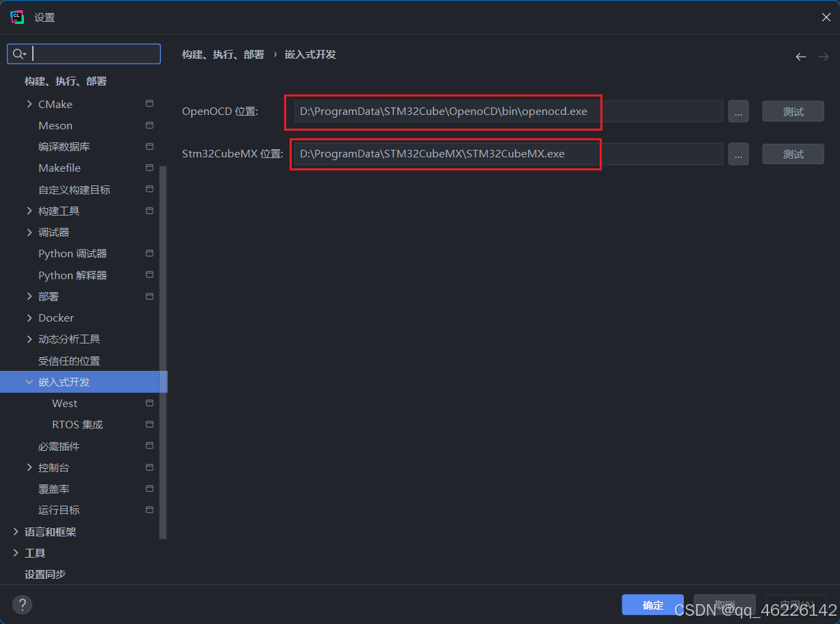The height and width of the screenshot is (624, 840).
Task: Click the help question mark button
Action: 23,604
